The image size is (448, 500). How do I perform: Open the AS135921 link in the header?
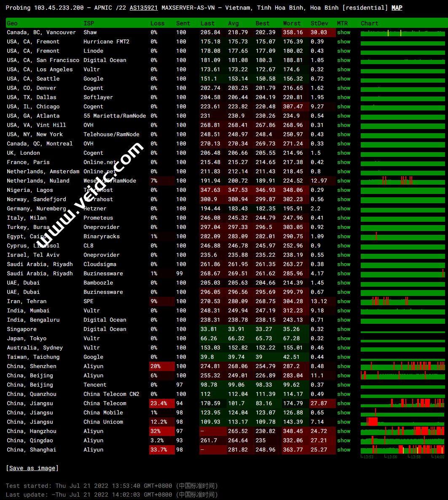[x=143, y=8]
